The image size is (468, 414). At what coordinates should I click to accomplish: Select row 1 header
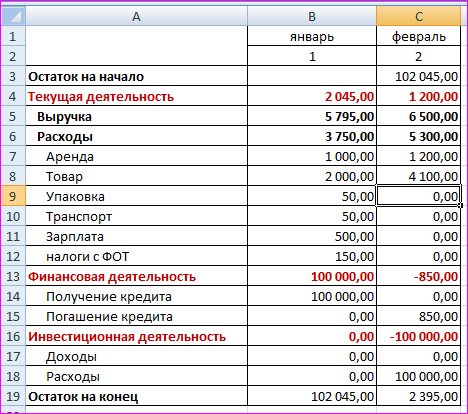pyautogui.click(x=13, y=36)
